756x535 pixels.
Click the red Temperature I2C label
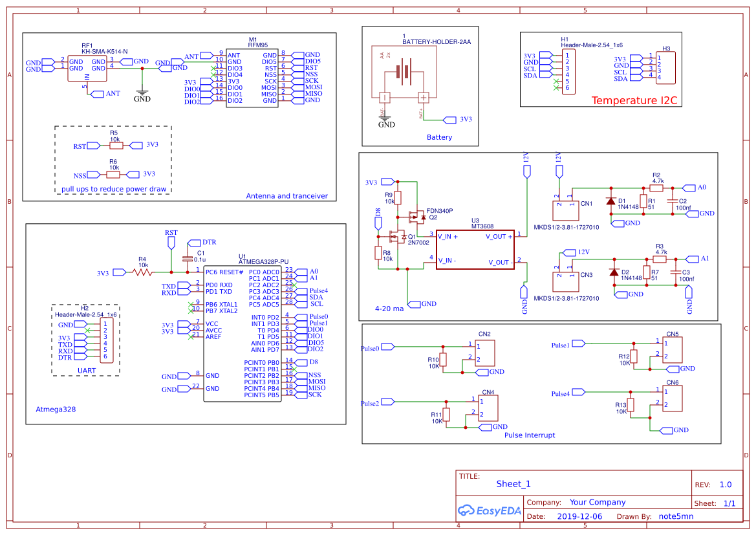click(x=634, y=100)
